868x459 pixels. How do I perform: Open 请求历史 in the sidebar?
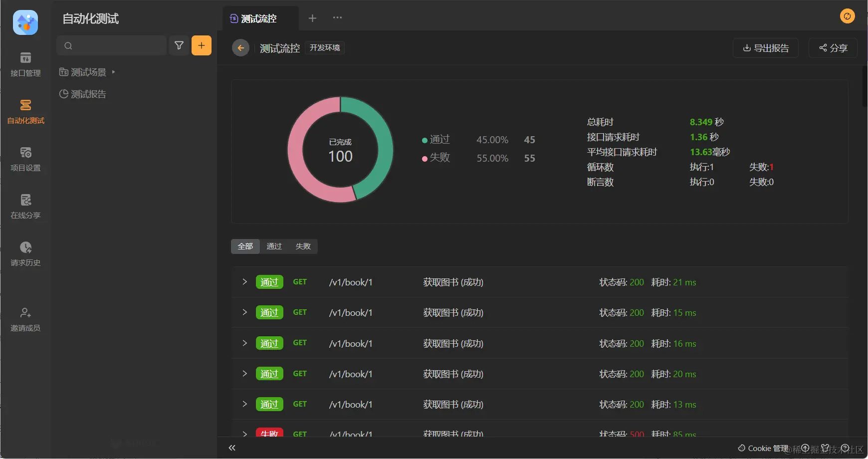pos(25,254)
